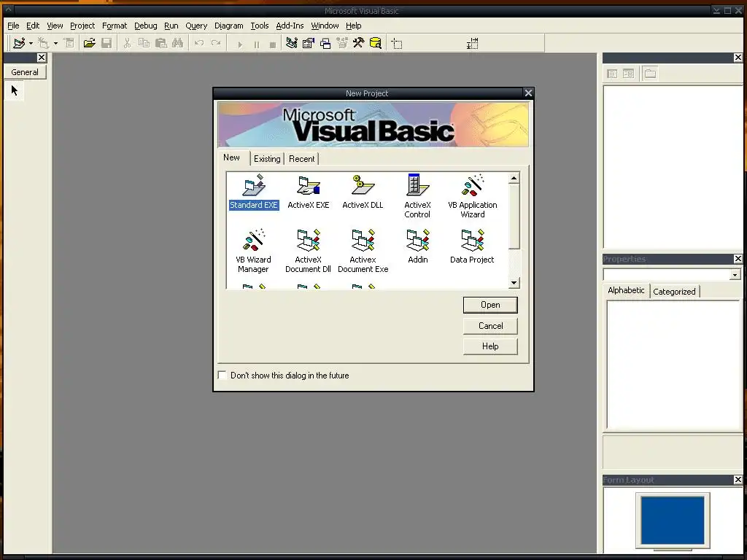This screenshot has width=747, height=560.
Task: Click the project list scroll down arrow
Action: 514,283
